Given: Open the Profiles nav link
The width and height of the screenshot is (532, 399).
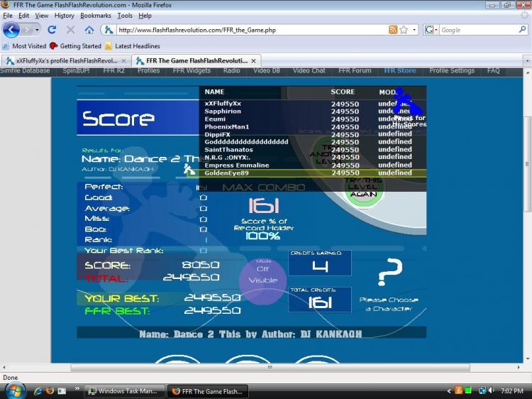Looking at the screenshot, I should point(149,70).
